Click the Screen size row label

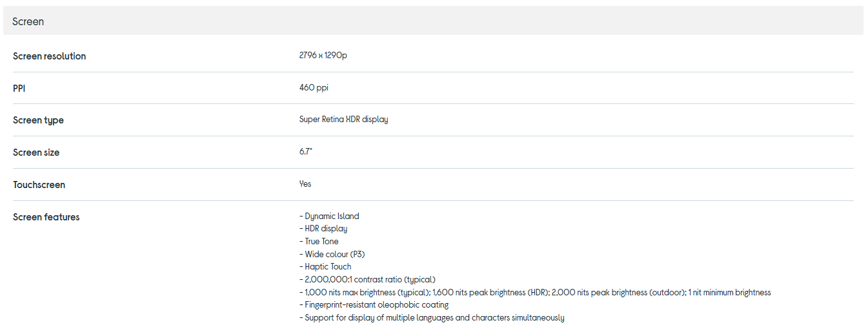pyautogui.click(x=36, y=153)
